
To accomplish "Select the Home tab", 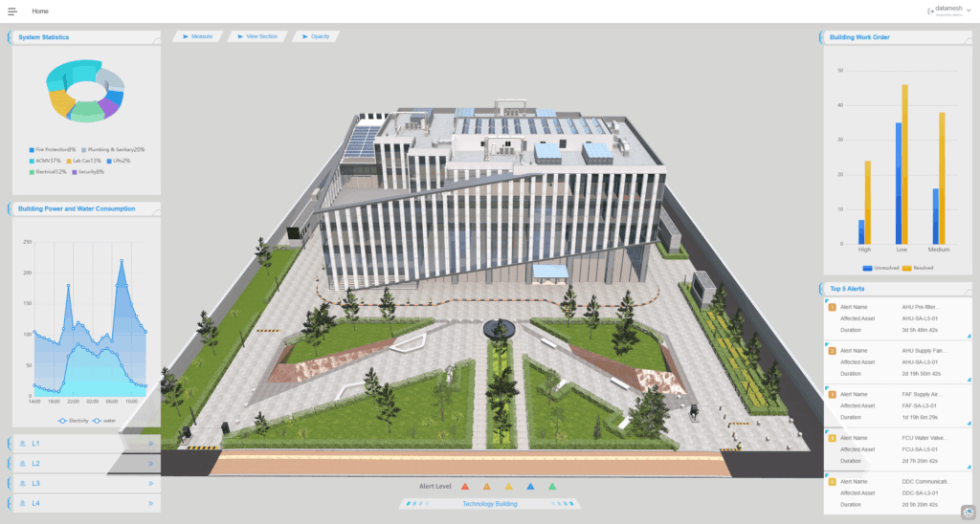I will [40, 11].
